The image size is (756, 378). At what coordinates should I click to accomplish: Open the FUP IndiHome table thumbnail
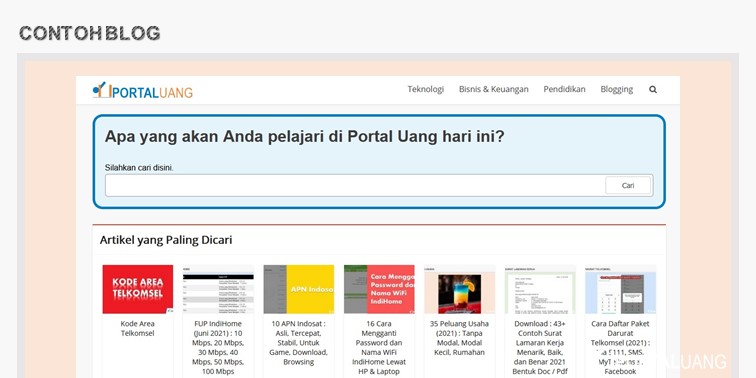point(218,289)
